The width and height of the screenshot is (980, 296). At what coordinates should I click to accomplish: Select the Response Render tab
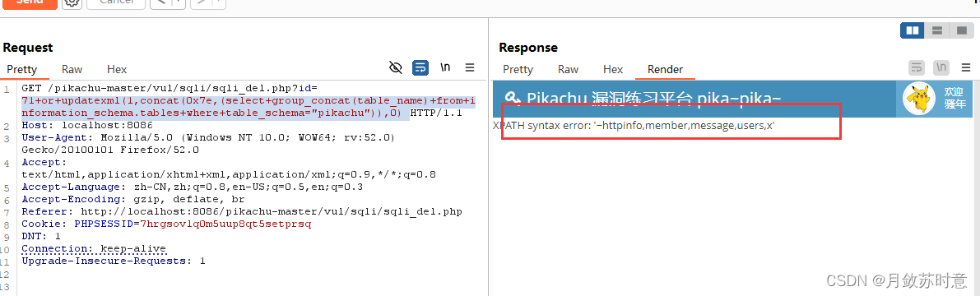tap(665, 69)
